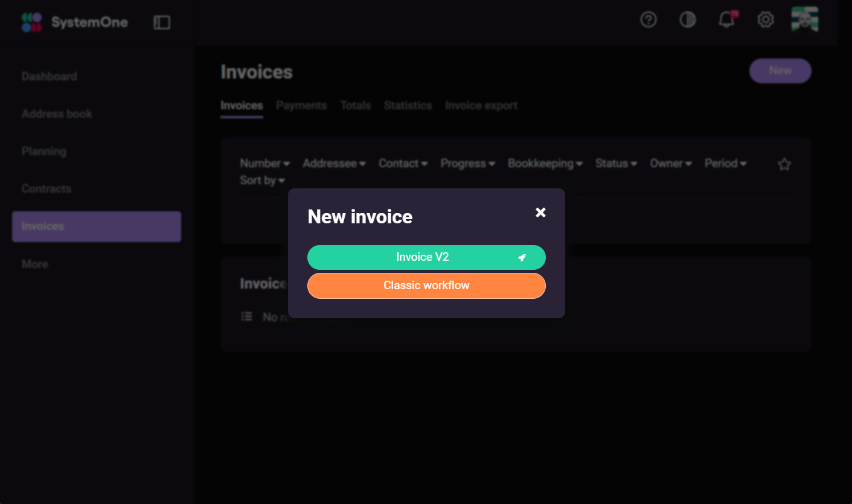Image resolution: width=852 pixels, height=504 pixels.
Task: Open the Bookkeeping filter dropdown
Action: [545, 164]
